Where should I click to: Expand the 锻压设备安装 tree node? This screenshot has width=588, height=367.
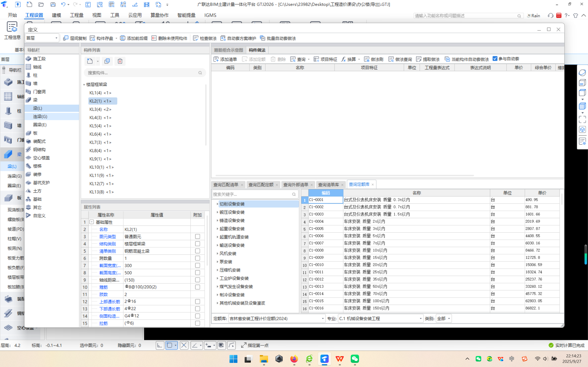217,212
